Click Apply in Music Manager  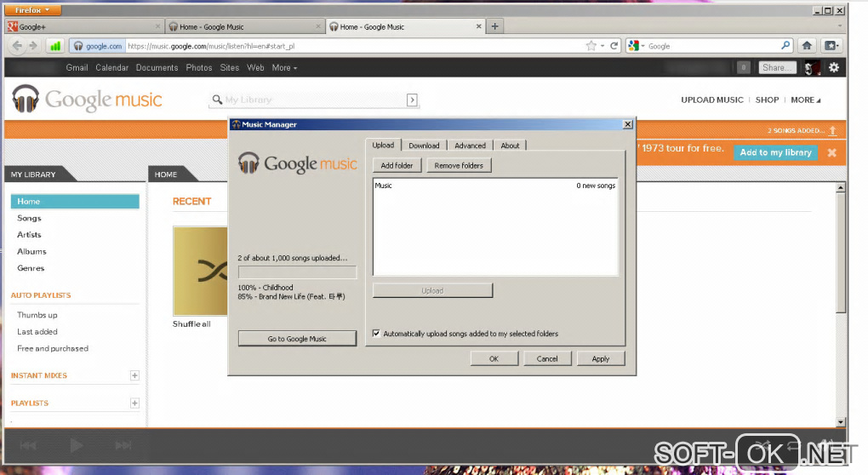coord(601,358)
